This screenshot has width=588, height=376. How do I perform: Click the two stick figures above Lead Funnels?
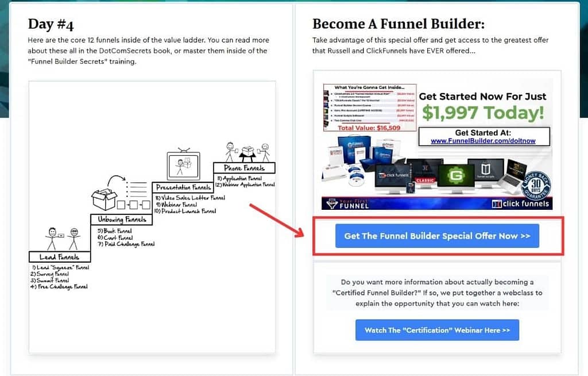pyautogui.click(x=63, y=239)
